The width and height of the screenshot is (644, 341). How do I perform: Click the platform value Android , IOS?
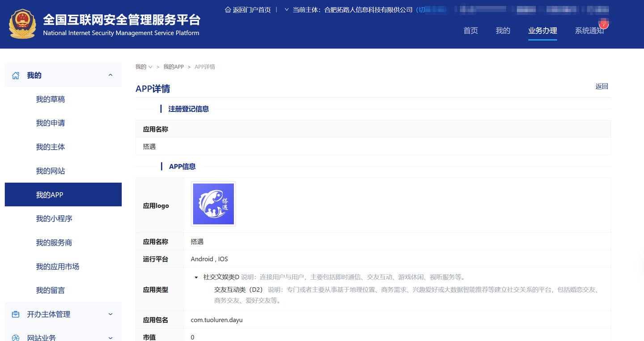click(209, 259)
